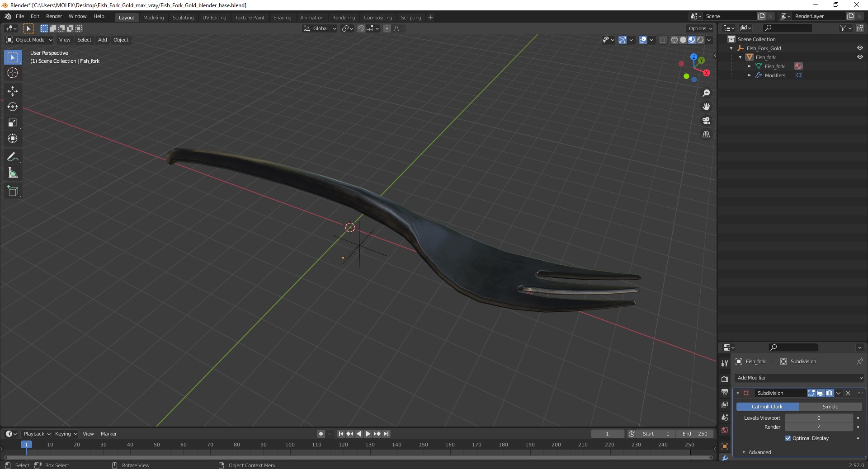
Task: Pick the Select Box tool
Action: click(13, 57)
